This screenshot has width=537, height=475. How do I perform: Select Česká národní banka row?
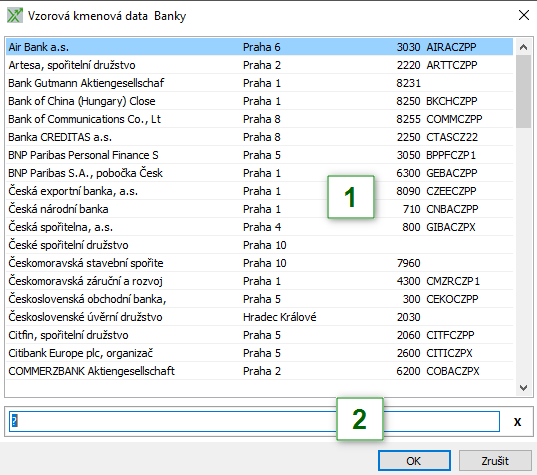pyautogui.click(x=259, y=209)
